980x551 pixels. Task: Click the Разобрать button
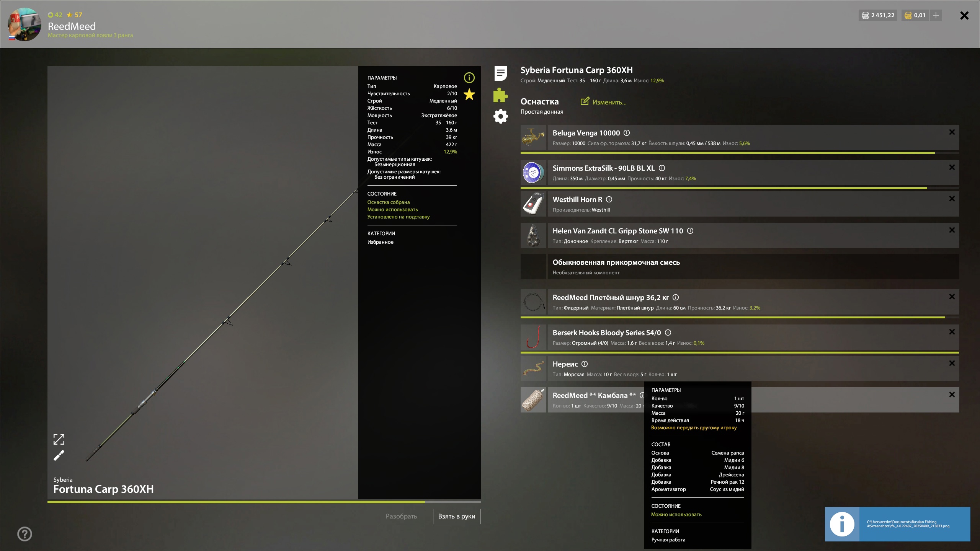pyautogui.click(x=401, y=516)
